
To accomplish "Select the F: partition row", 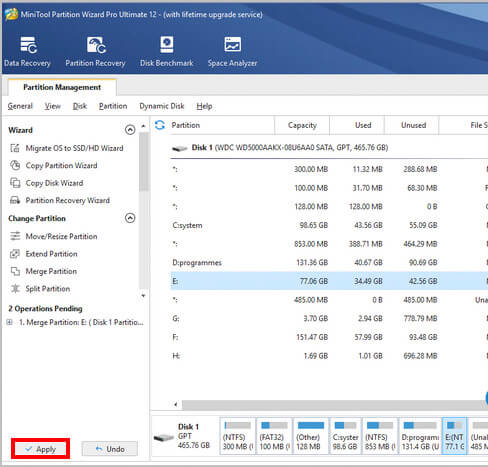I will 329,337.
